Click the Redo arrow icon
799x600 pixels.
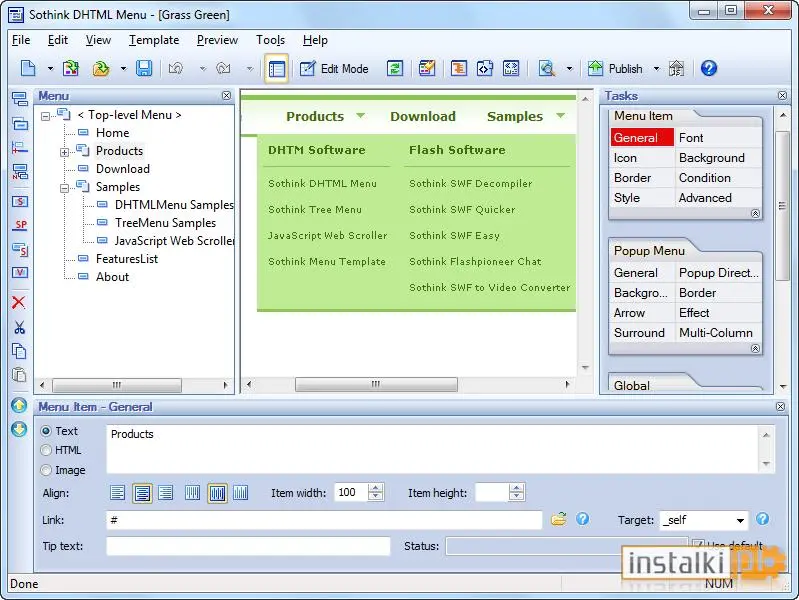click(223, 68)
